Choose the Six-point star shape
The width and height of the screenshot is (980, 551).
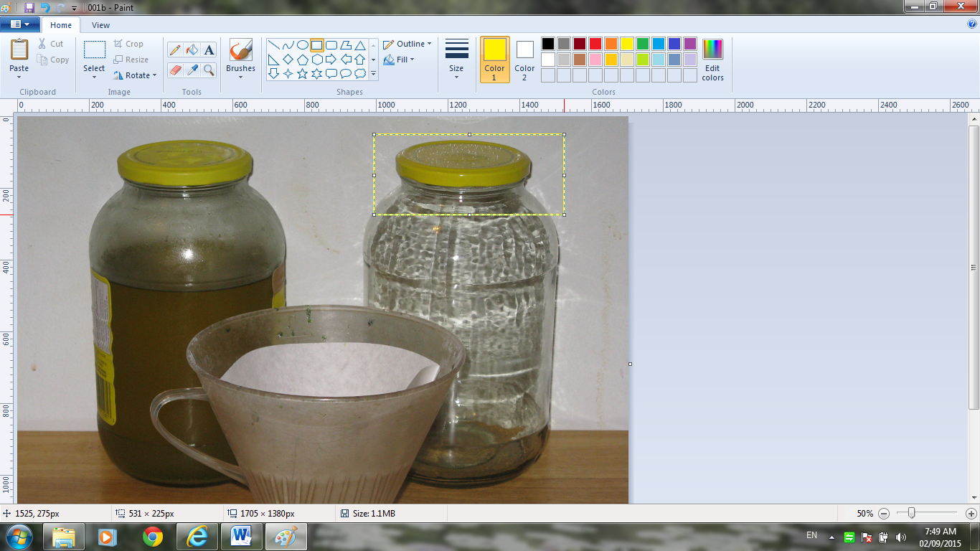tap(316, 73)
